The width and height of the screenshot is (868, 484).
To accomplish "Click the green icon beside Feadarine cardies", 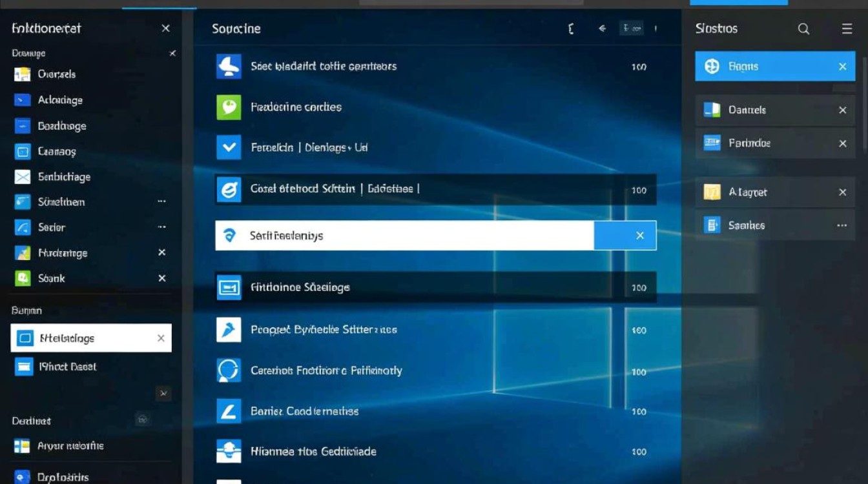I will tap(229, 107).
